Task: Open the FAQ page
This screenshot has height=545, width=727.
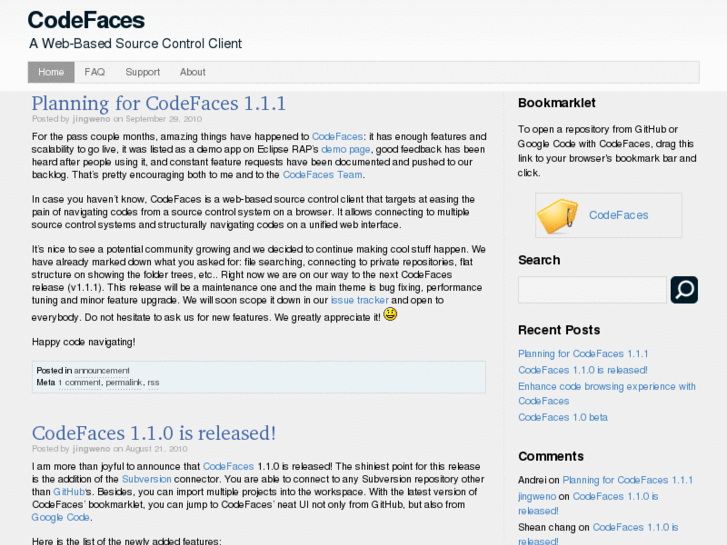Action: point(95,72)
